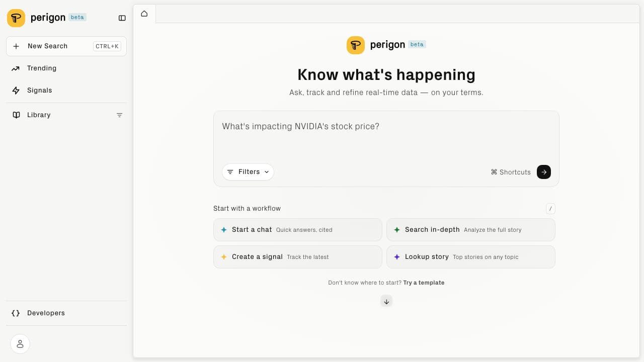Click the sidebar beta badge
644x362 pixels.
point(77,17)
